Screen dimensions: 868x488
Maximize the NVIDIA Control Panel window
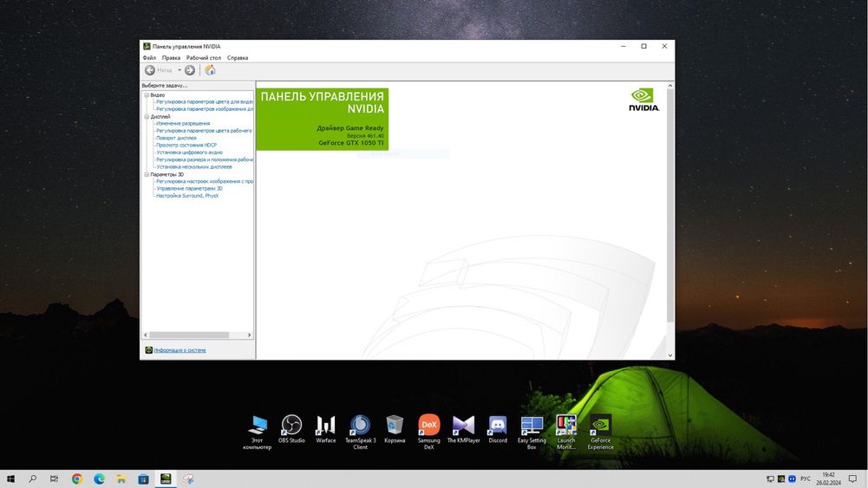tap(643, 47)
